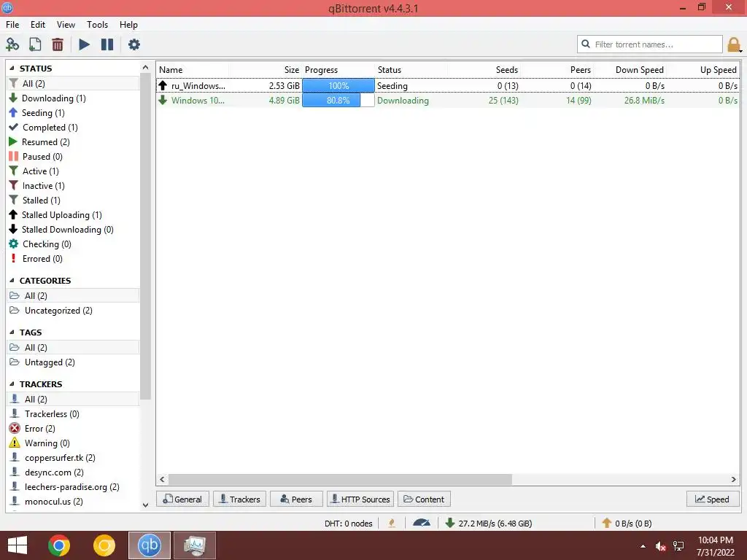Open the Windows Start button
This screenshot has height=560, width=747.
click(x=18, y=545)
